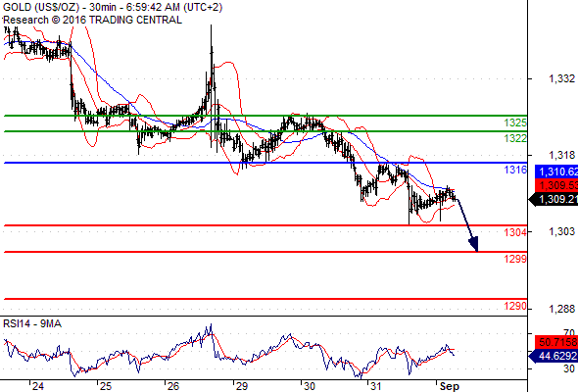Click the blue 1,310.62 price tag
Image resolution: width=578 pixels, height=392 pixels.
coord(556,171)
